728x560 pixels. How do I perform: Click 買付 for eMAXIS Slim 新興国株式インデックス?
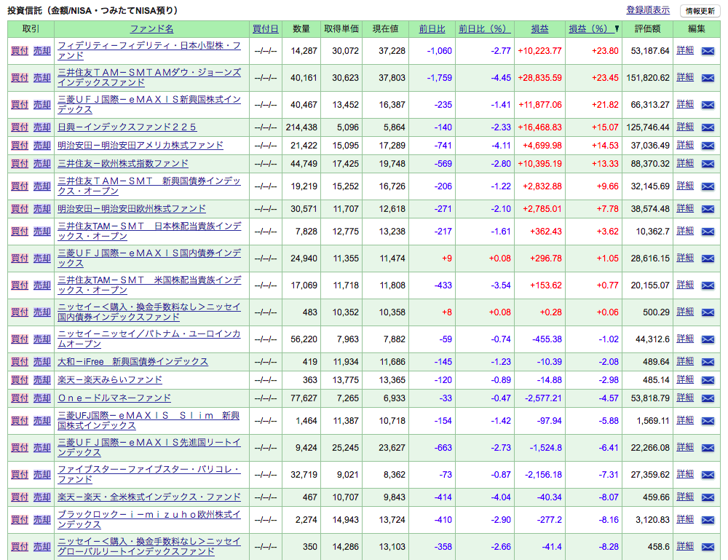coord(20,421)
